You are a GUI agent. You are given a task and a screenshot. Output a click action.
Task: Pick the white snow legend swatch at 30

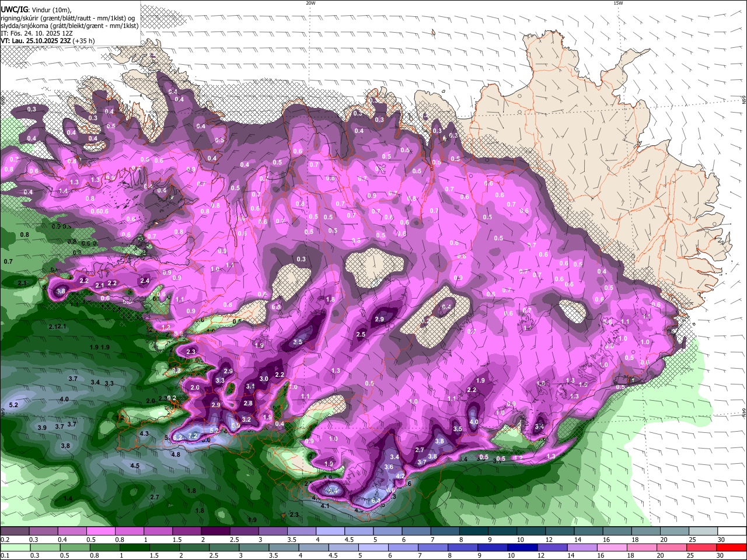733,531
